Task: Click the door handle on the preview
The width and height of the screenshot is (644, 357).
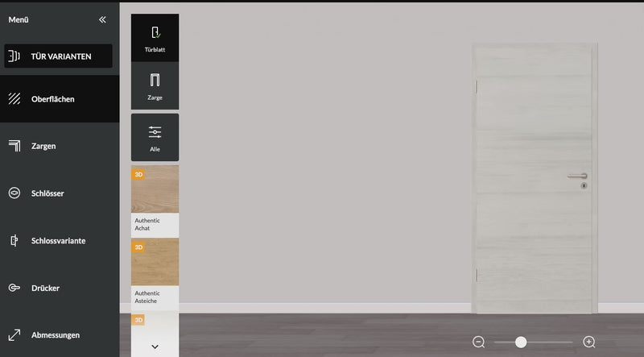Action: (x=576, y=176)
